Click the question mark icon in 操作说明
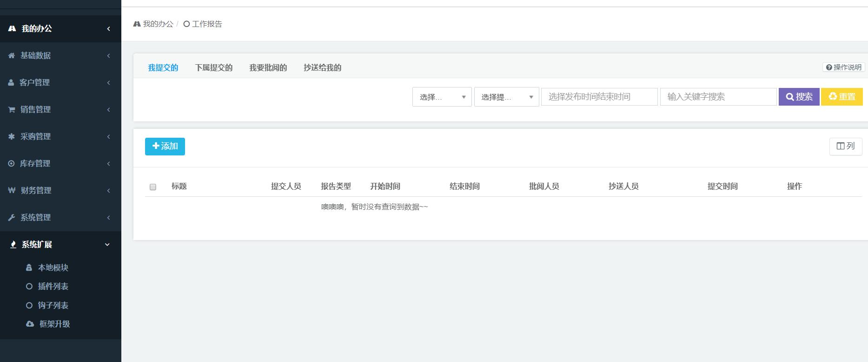This screenshot has height=362, width=868. point(829,67)
